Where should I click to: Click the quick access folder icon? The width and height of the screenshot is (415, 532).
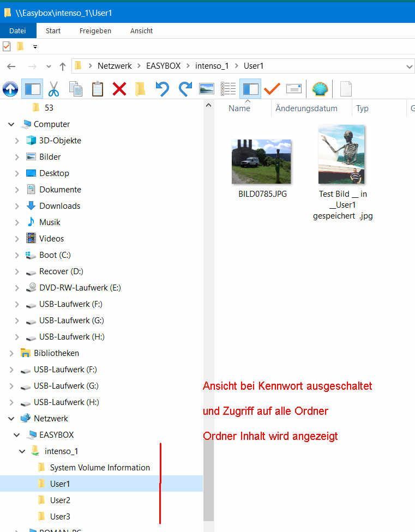click(20, 46)
